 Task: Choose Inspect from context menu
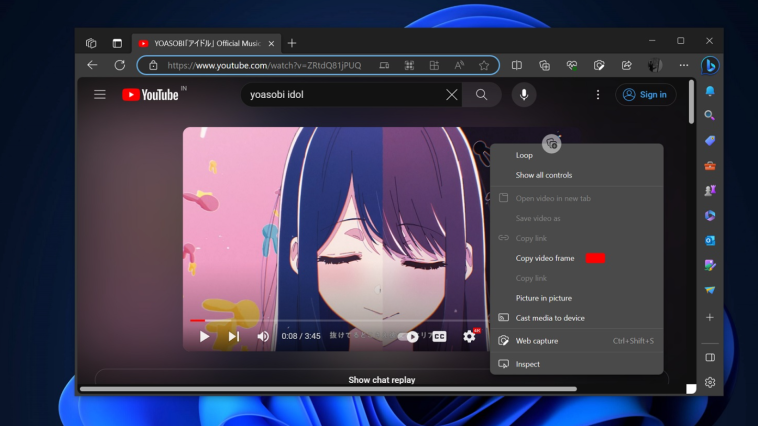pos(577,364)
